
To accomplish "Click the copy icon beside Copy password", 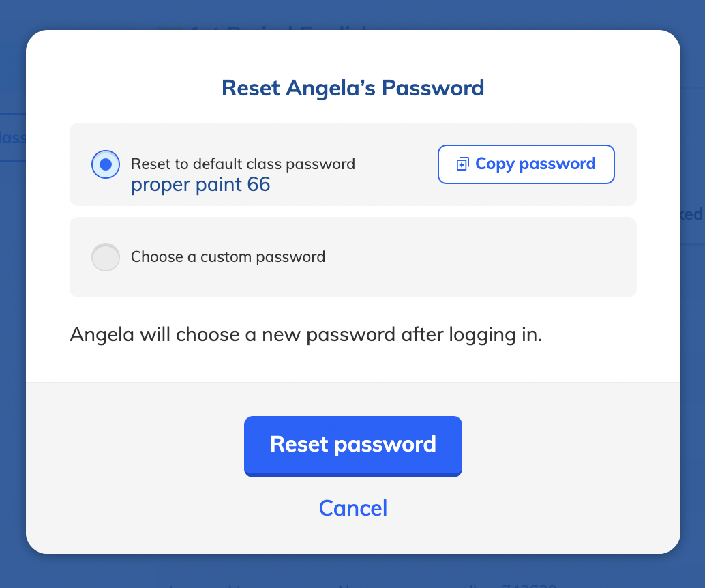I will click(463, 164).
